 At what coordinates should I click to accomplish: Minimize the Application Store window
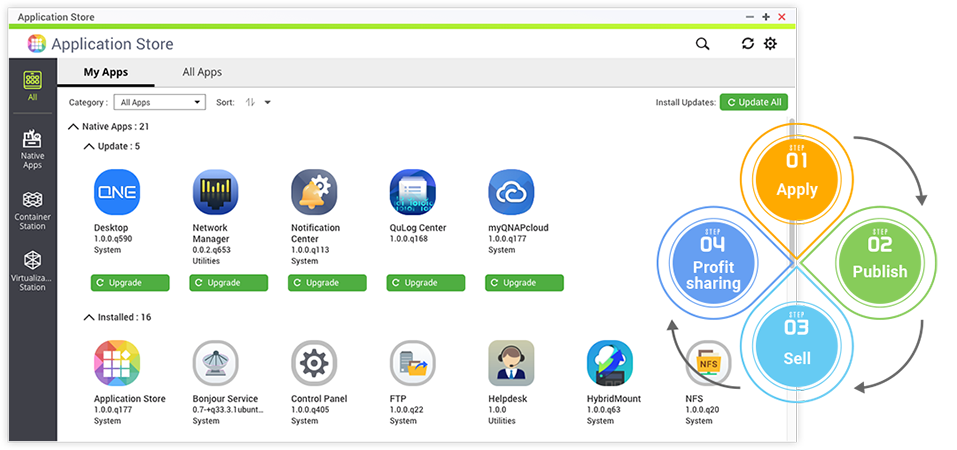click(x=750, y=17)
